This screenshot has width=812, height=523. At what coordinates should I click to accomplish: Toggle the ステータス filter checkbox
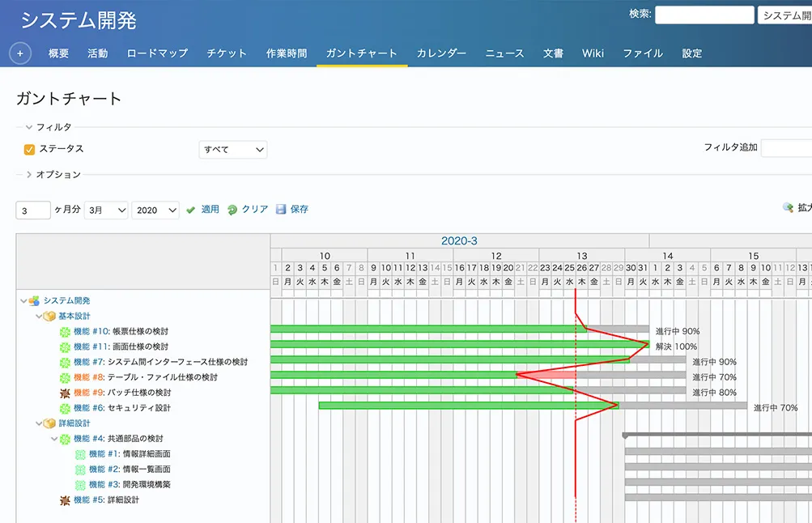[29, 149]
